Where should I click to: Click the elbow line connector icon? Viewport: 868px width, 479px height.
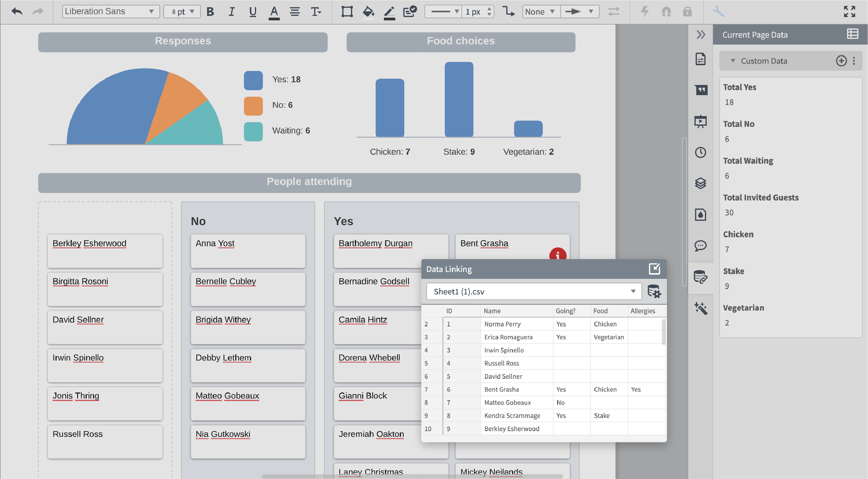(509, 12)
